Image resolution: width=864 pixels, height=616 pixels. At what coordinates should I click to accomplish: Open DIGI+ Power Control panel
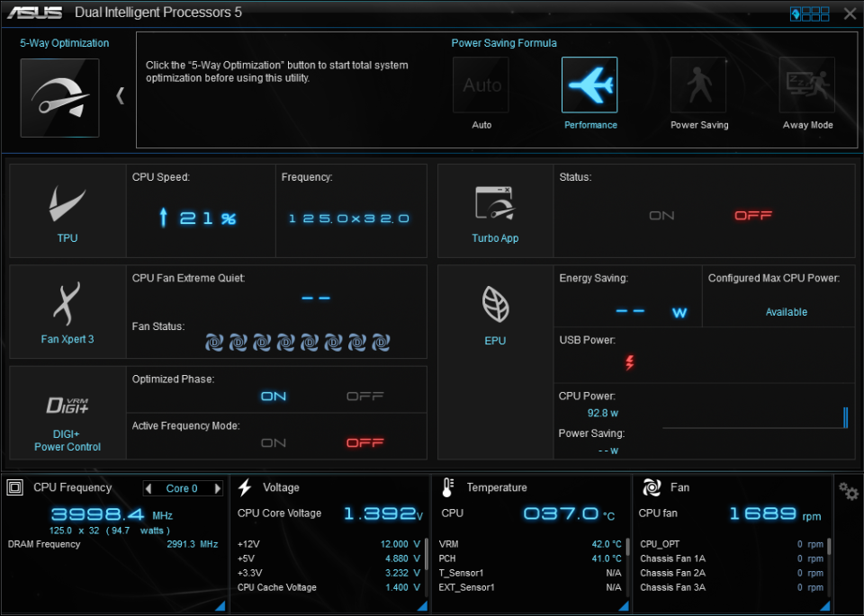(67, 413)
